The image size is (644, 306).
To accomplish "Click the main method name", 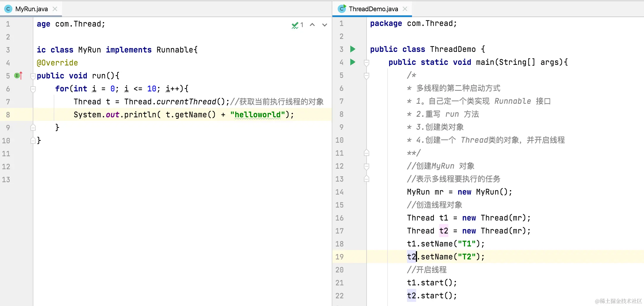I will point(485,62).
